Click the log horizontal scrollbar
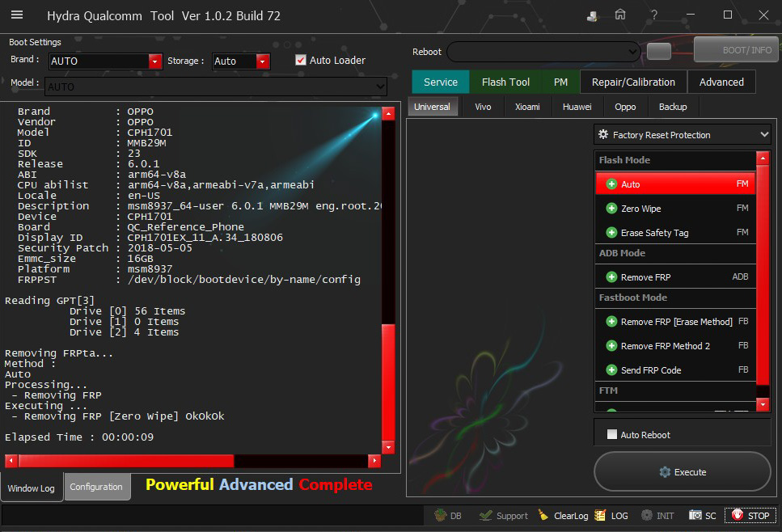 [x=192, y=461]
